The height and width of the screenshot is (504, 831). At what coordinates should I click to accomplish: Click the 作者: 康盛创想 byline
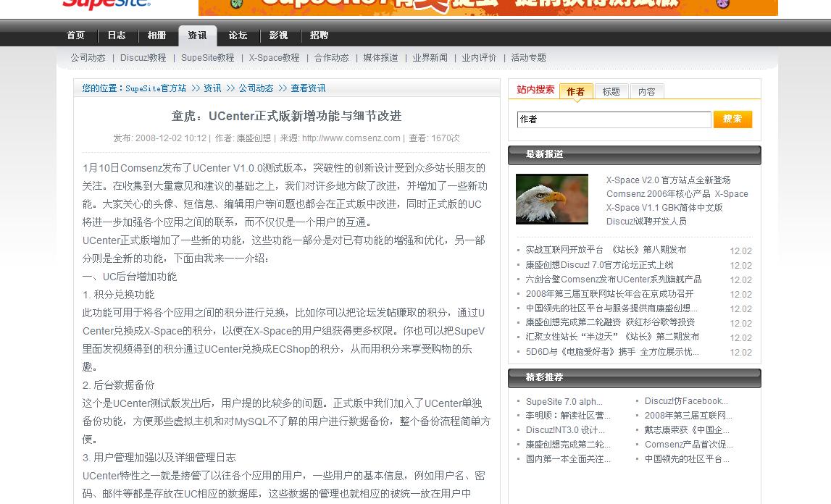[243, 138]
